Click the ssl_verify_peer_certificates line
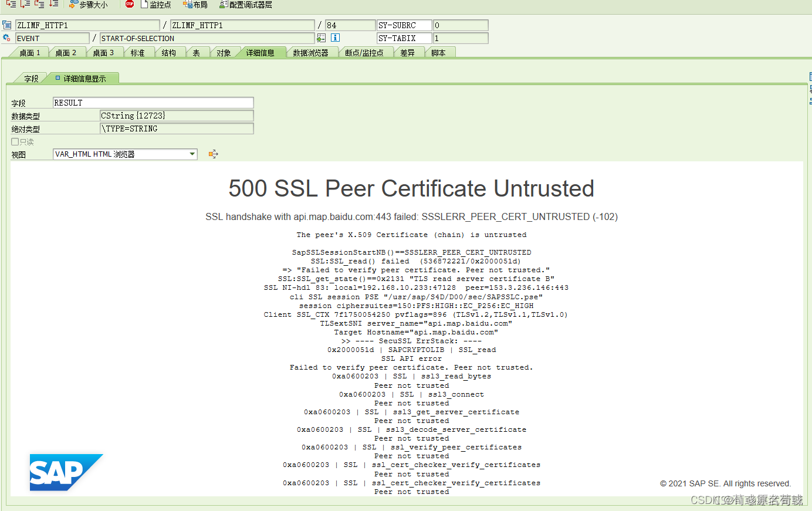Image resolution: width=812 pixels, height=511 pixels. [x=411, y=447]
